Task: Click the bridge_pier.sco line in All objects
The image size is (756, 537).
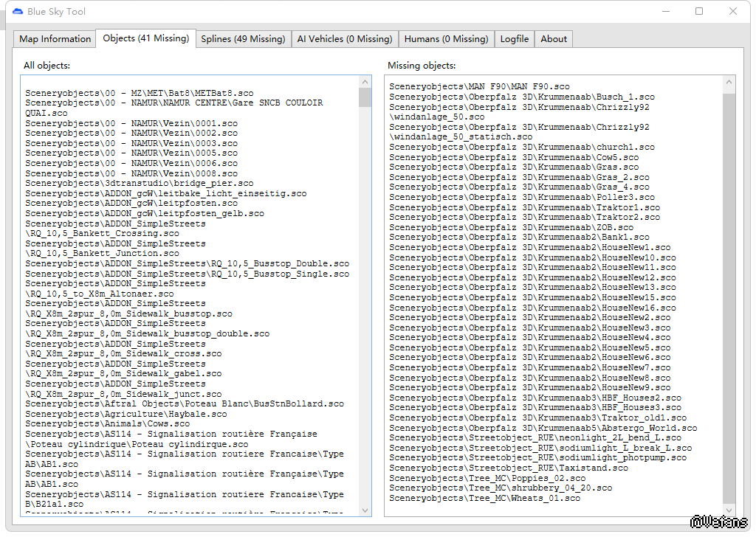Action: tap(139, 184)
